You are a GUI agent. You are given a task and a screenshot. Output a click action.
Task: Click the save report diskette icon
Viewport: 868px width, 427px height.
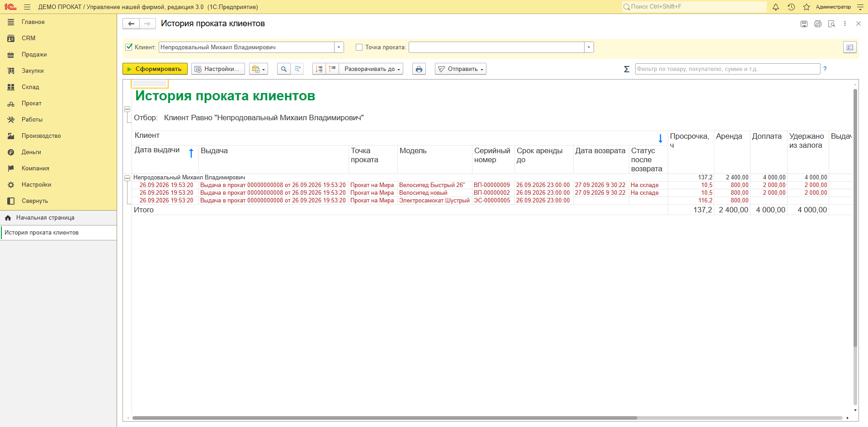[x=804, y=24]
